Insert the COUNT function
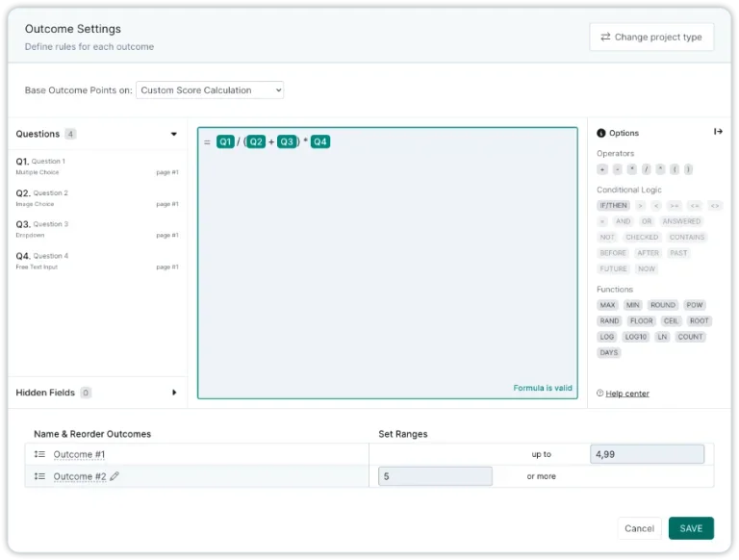Image resolution: width=739 pixels, height=560 pixels. click(x=690, y=337)
